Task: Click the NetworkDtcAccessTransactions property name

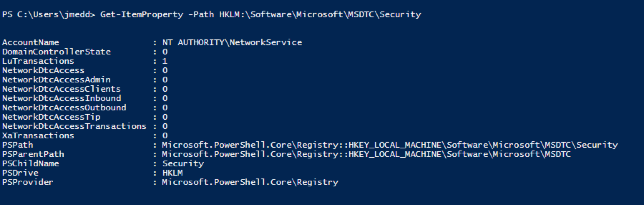Action: pos(74,126)
